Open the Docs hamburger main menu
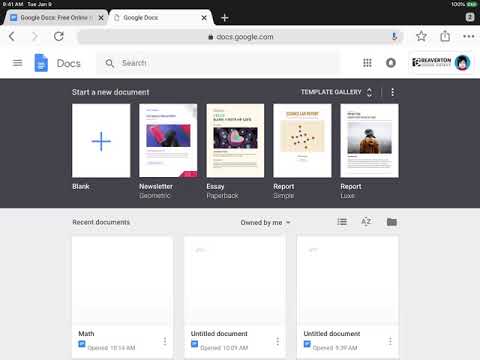480x360 pixels. (x=18, y=63)
